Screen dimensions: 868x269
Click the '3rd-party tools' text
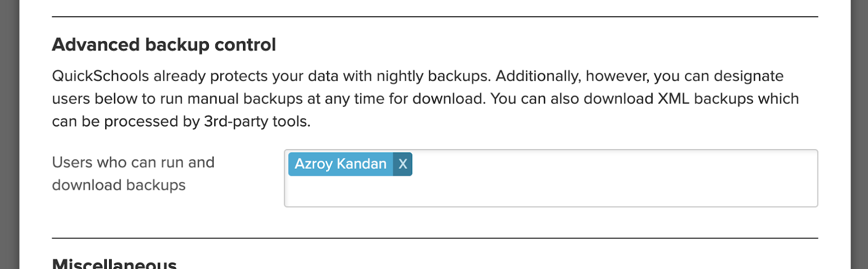coord(257,121)
